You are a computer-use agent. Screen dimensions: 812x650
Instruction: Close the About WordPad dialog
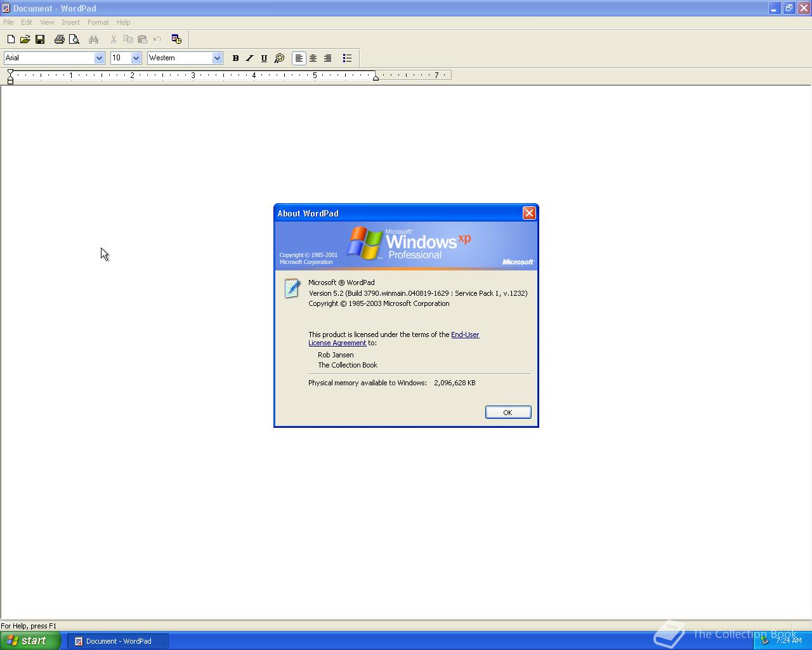click(x=529, y=213)
